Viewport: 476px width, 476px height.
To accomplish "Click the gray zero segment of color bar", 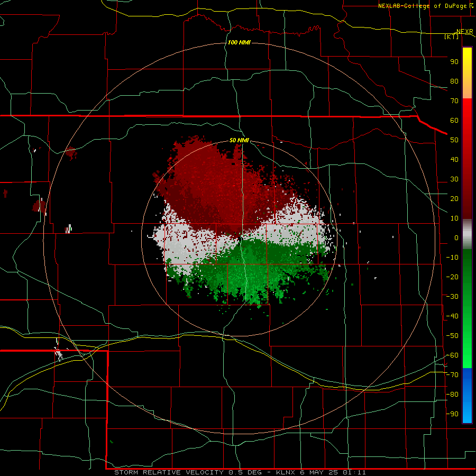I will (467, 234).
